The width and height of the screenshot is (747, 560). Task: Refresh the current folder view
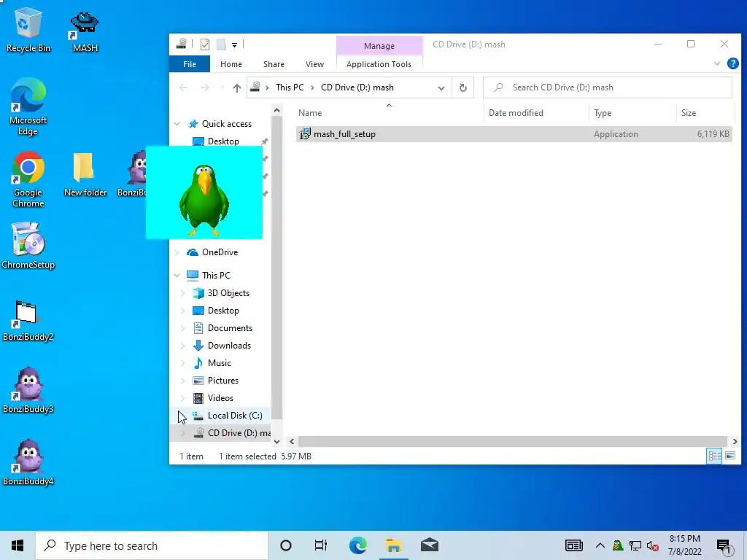coord(462,87)
